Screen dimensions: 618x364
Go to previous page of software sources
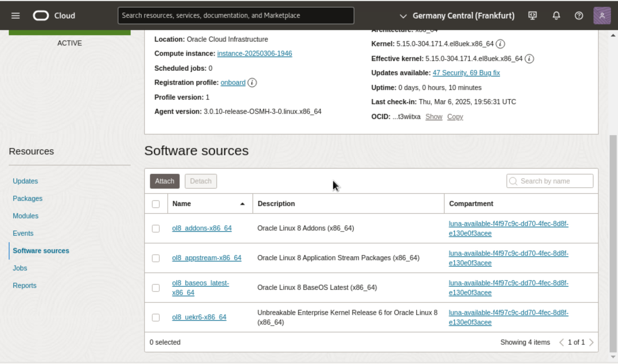[561, 343]
